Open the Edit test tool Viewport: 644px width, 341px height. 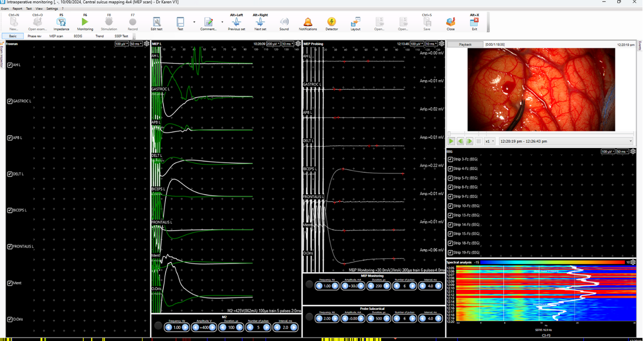156,22
